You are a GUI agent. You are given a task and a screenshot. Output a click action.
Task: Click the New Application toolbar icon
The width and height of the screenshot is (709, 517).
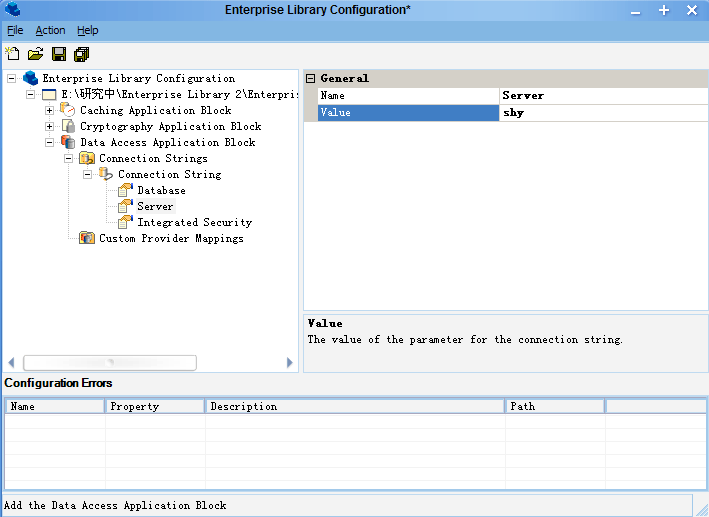[x=13, y=54]
